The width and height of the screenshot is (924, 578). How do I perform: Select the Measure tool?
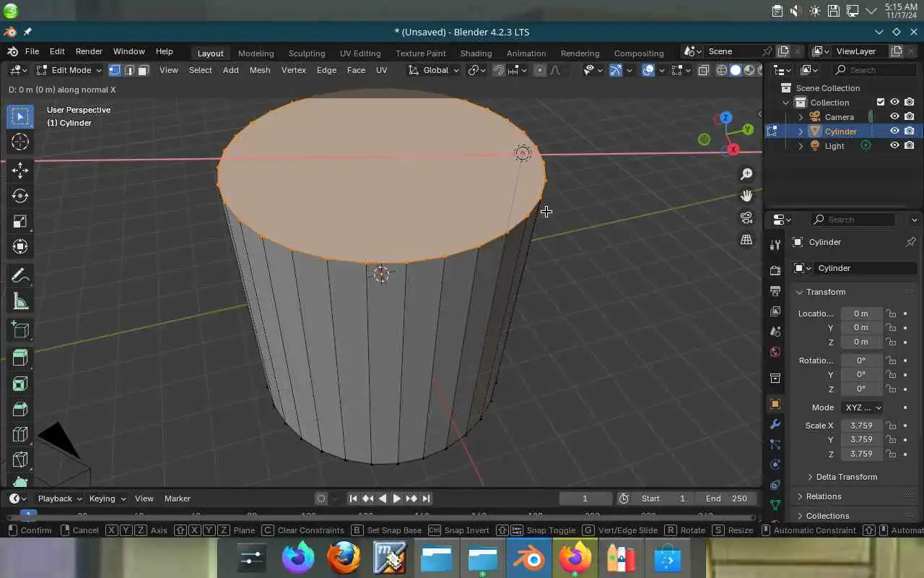[x=20, y=302]
